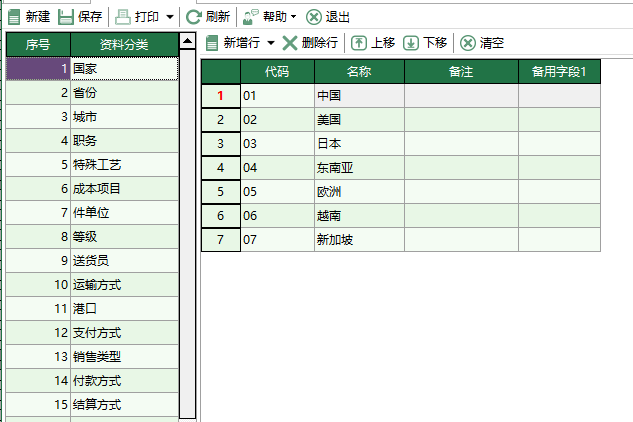Select the 等级 category row
Image resolution: width=633 pixels, height=422 pixels.
tap(92, 237)
